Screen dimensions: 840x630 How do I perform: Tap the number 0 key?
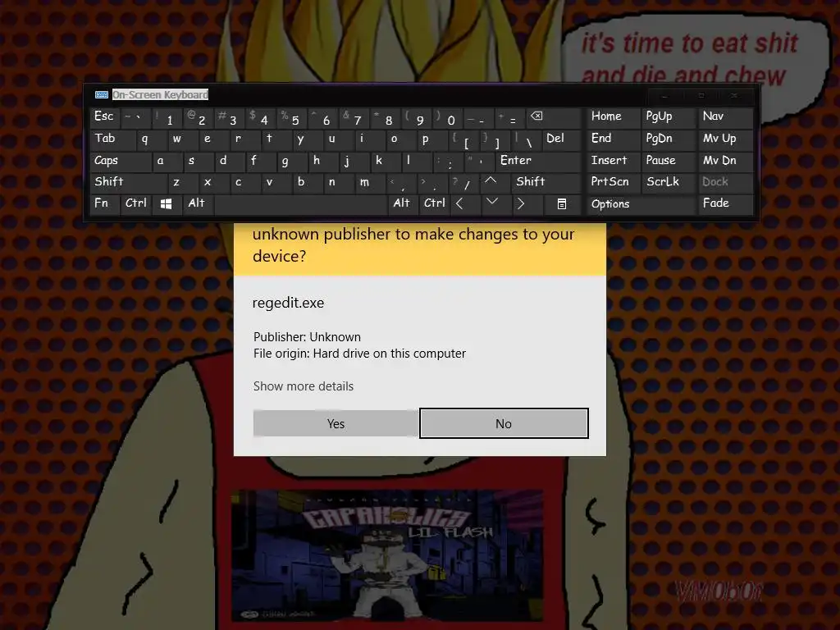click(x=448, y=117)
